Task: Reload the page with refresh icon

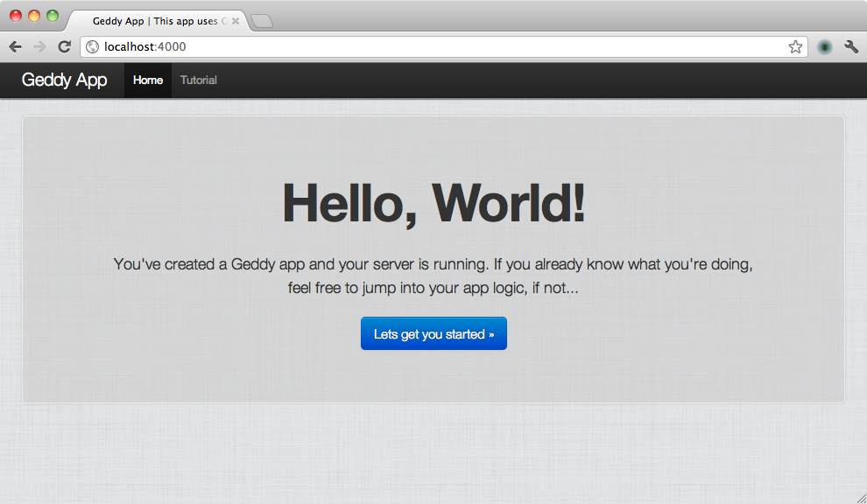Action: coord(64,47)
